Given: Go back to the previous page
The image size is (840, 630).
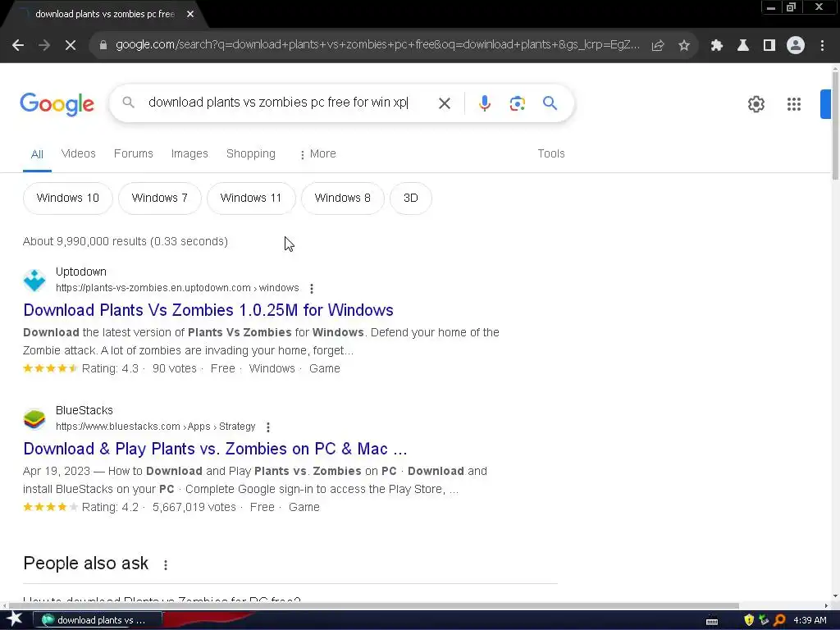Looking at the screenshot, I should coord(18,45).
